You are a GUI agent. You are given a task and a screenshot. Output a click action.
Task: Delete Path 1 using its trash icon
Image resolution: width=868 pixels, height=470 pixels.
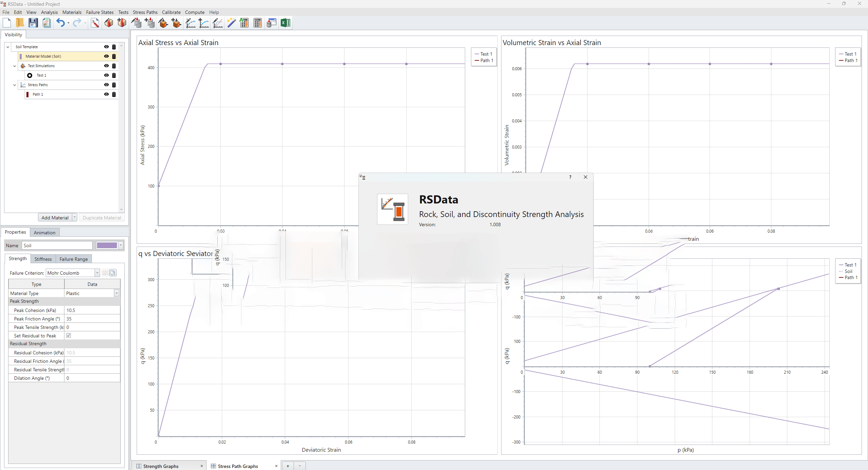tap(114, 94)
